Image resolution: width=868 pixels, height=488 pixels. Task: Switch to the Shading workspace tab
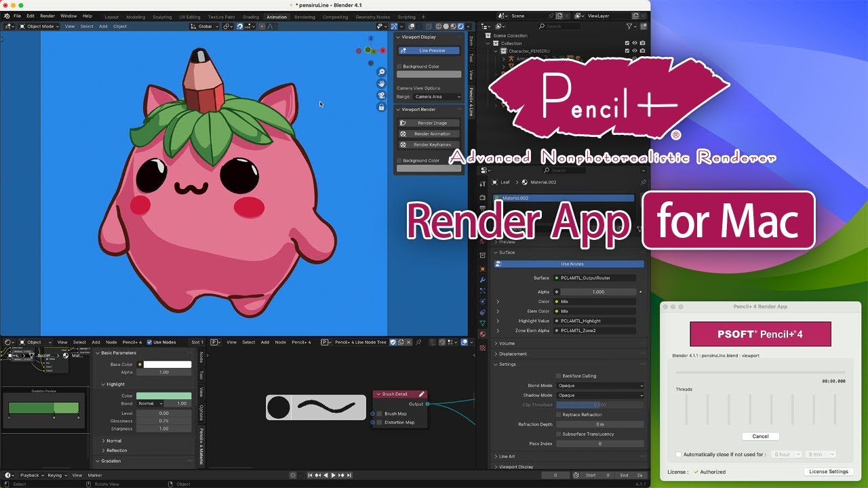251,17
